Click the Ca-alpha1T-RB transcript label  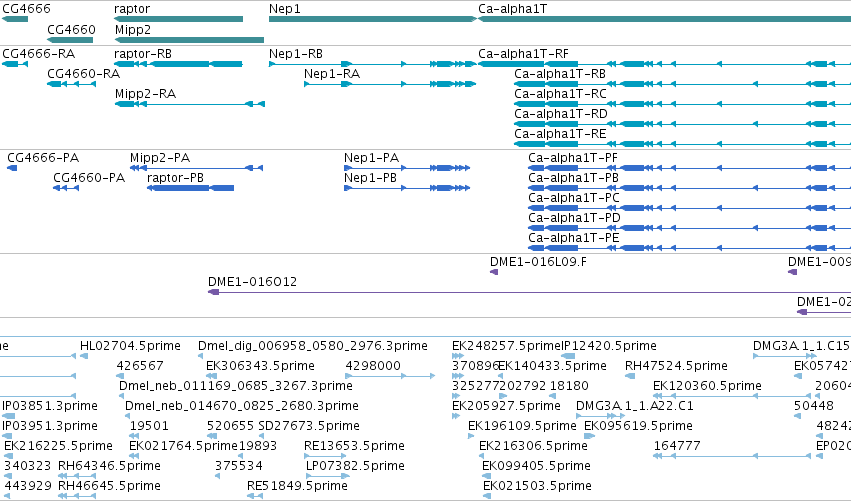(560, 74)
